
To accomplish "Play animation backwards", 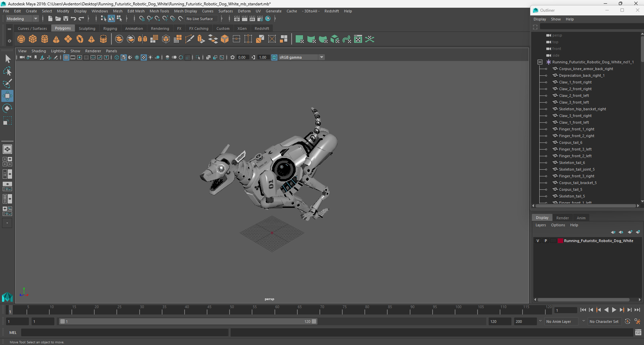I will pyautogui.click(x=606, y=310).
